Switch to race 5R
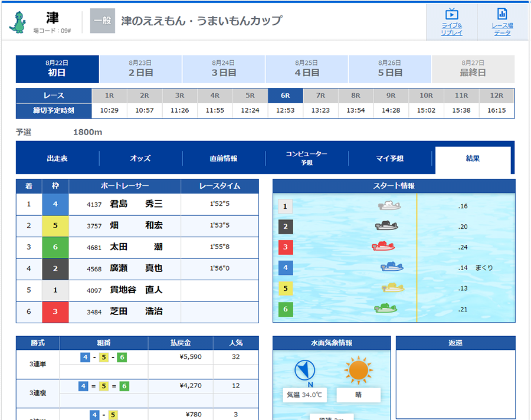Viewport: 531px width, 420px height. coord(250,96)
